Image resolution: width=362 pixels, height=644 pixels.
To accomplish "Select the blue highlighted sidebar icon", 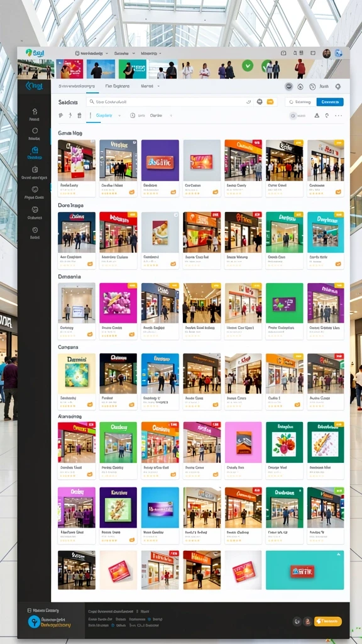I will [x=35, y=150].
